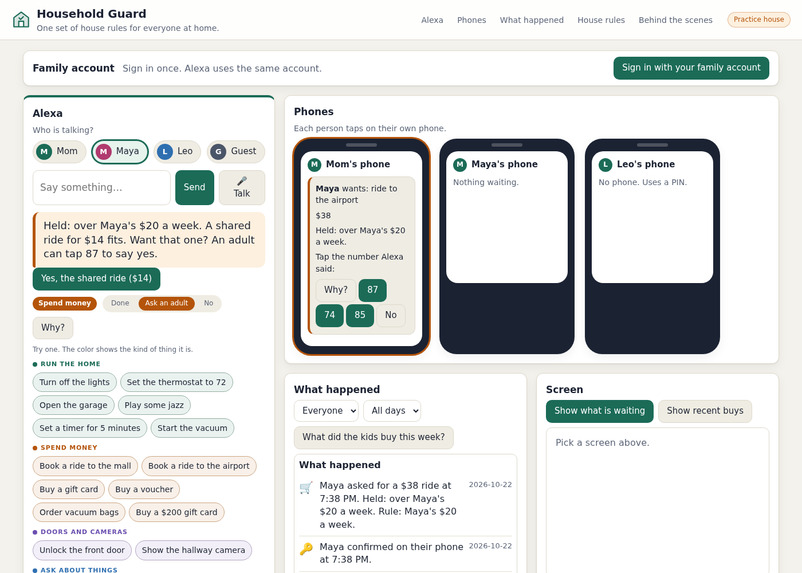Click the avatar beside Maya's phone title
The height and width of the screenshot is (573, 802).
460,164
